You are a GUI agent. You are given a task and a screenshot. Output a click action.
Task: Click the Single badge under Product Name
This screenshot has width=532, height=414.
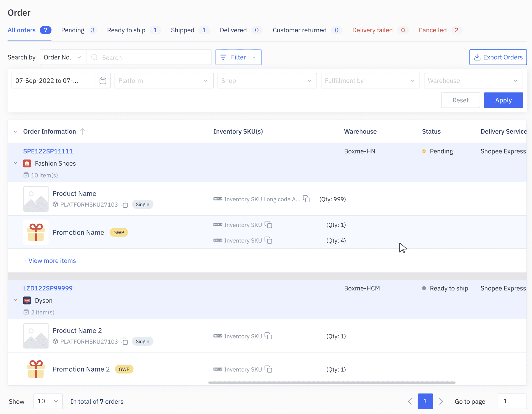pyautogui.click(x=143, y=204)
